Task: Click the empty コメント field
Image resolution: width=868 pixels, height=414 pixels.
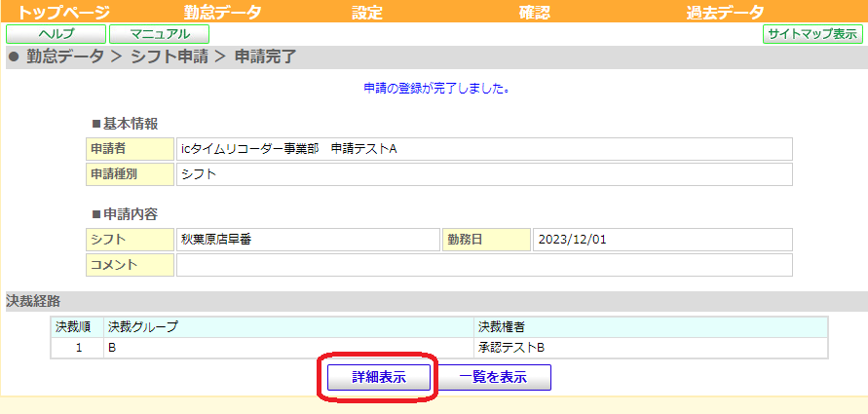Action: coord(484,265)
